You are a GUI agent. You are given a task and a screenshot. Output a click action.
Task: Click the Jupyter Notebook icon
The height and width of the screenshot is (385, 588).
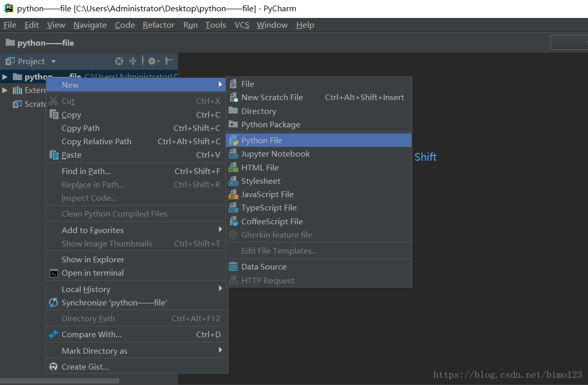coord(233,153)
